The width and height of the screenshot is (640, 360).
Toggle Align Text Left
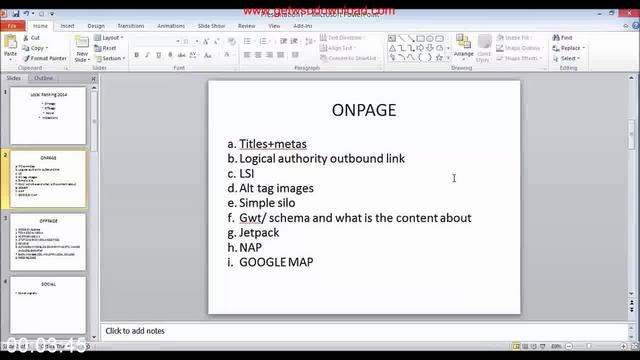point(247,55)
